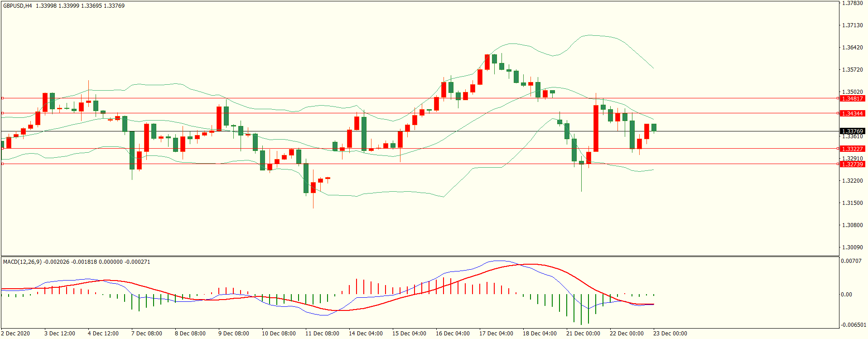Click the 2 Dec 2020 date label
This screenshot has height=339, width=868.
[x=16, y=334]
